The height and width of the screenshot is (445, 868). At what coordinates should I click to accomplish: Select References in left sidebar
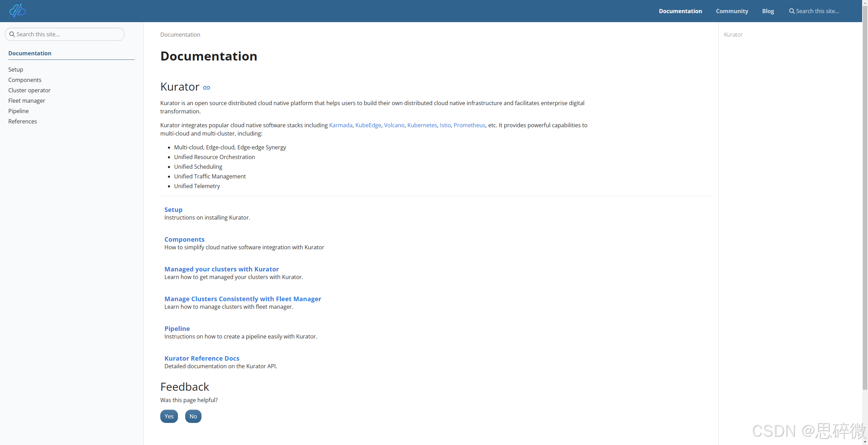22,121
